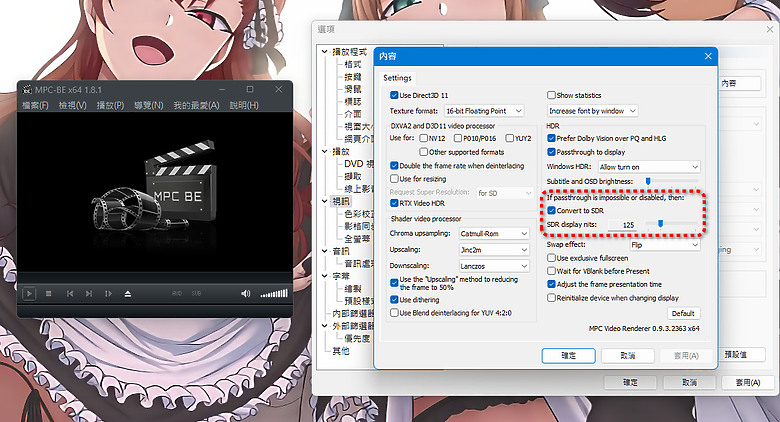
Task: Click the Open/eject icon in MPC-BE
Action: pyautogui.click(x=128, y=294)
